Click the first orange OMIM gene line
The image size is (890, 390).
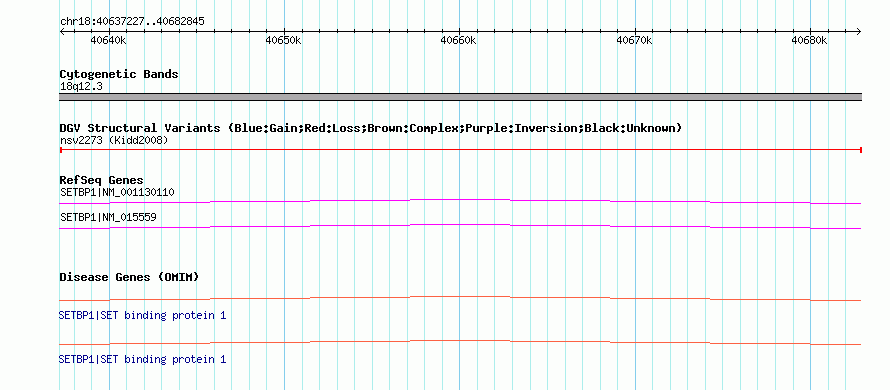coord(460,298)
